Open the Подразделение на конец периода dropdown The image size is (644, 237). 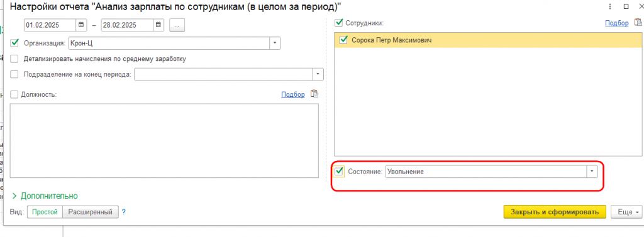pos(318,74)
